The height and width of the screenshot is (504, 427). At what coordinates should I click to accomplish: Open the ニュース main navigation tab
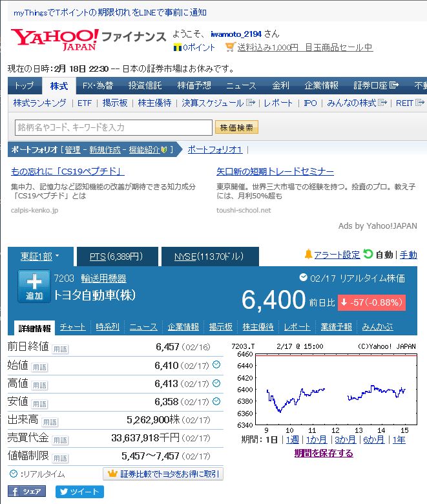(241, 85)
